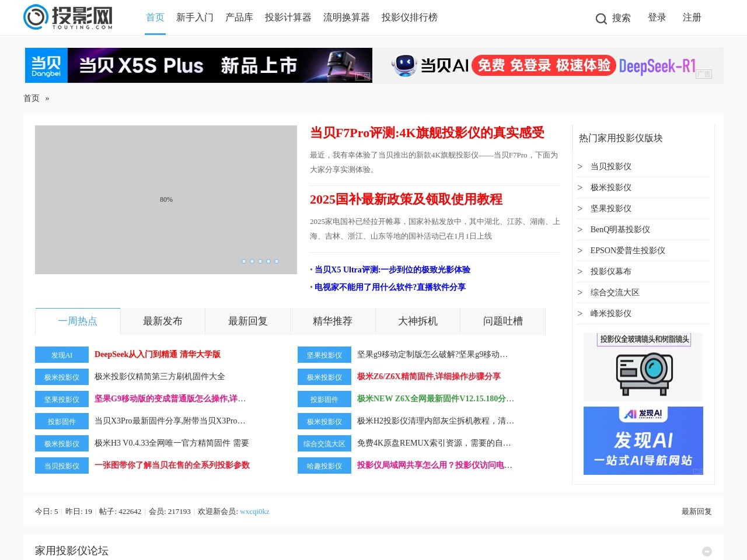The height and width of the screenshot is (560, 747).
Task: Expand the 当贝投影仪 sidebar entry
Action: [x=612, y=166]
